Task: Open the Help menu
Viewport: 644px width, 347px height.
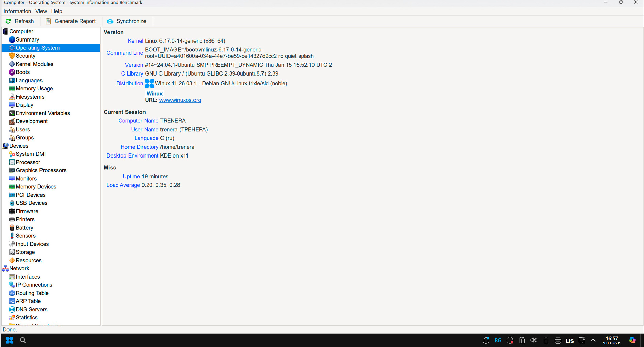Action: (x=57, y=11)
